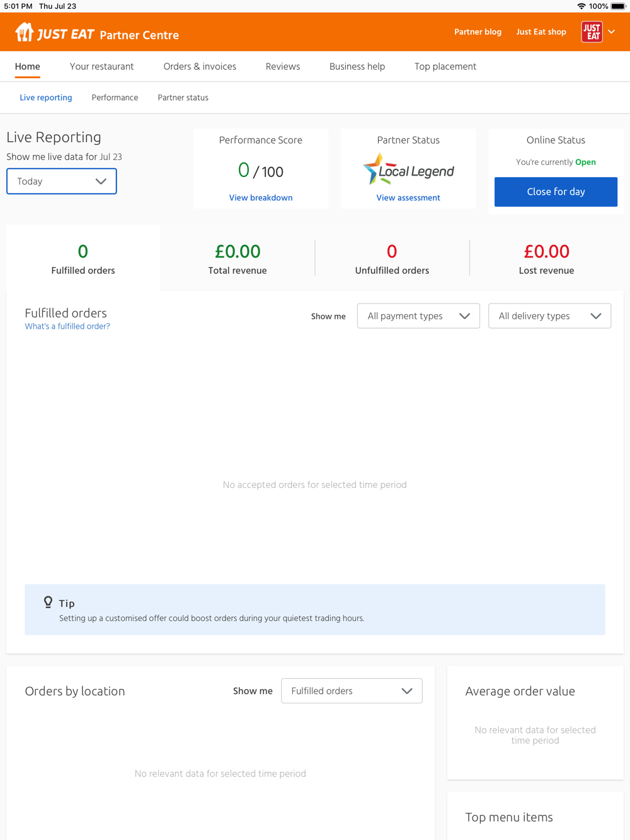Click the Just Eat house logo
The image size is (630, 840).
pos(25,31)
